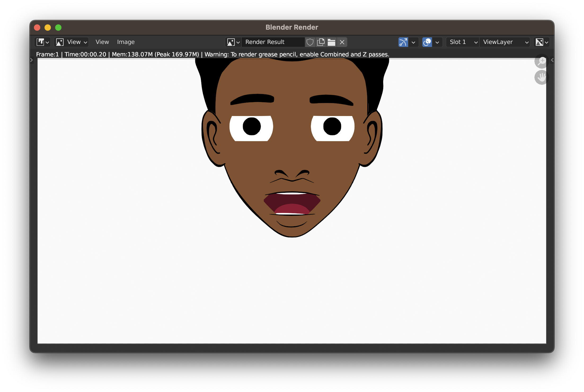Open the Slot 1 dropdown

pyautogui.click(x=463, y=42)
